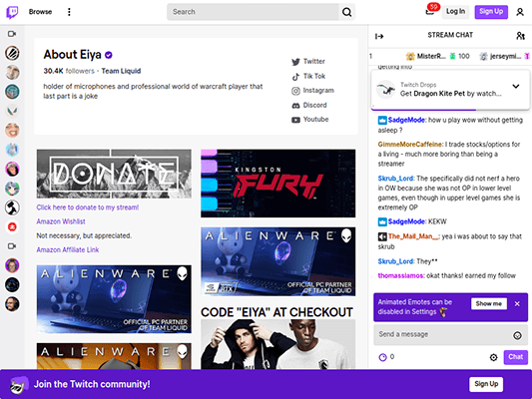Open the emote picker smiley icon
The image size is (532, 399).
(x=517, y=335)
